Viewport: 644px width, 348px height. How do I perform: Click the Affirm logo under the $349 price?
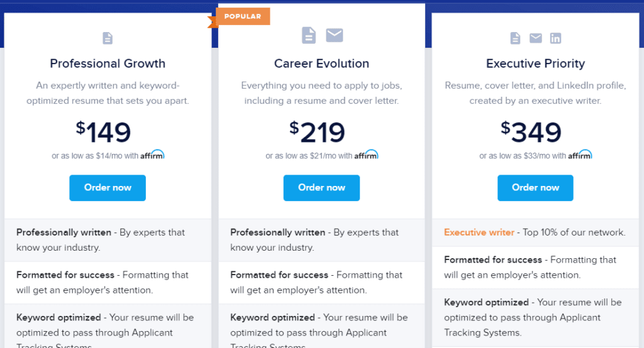coord(580,155)
